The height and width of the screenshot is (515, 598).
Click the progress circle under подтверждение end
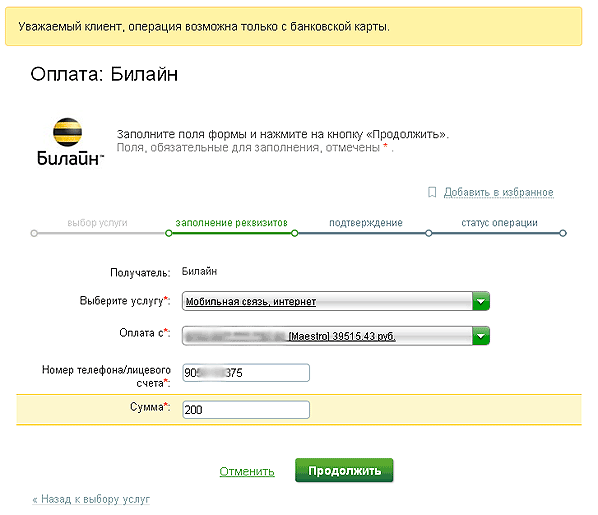point(429,233)
